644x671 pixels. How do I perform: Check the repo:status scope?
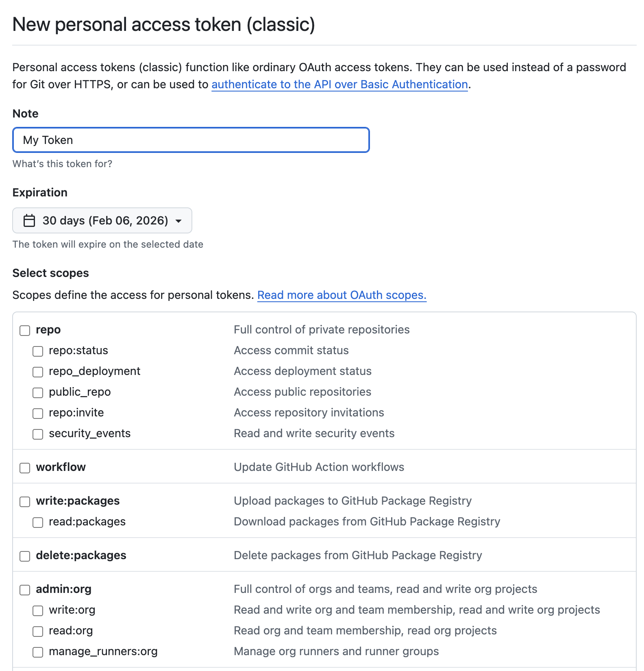pos(38,351)
